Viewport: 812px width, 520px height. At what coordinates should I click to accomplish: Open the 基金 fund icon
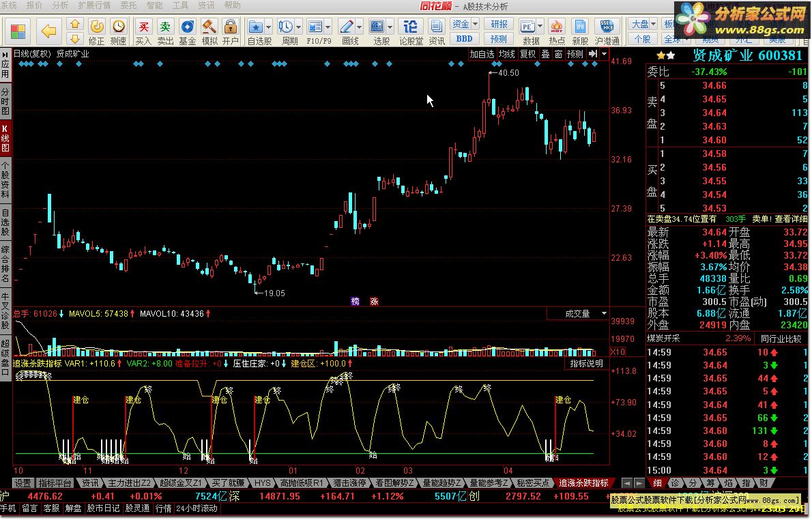tap(187, 27)
